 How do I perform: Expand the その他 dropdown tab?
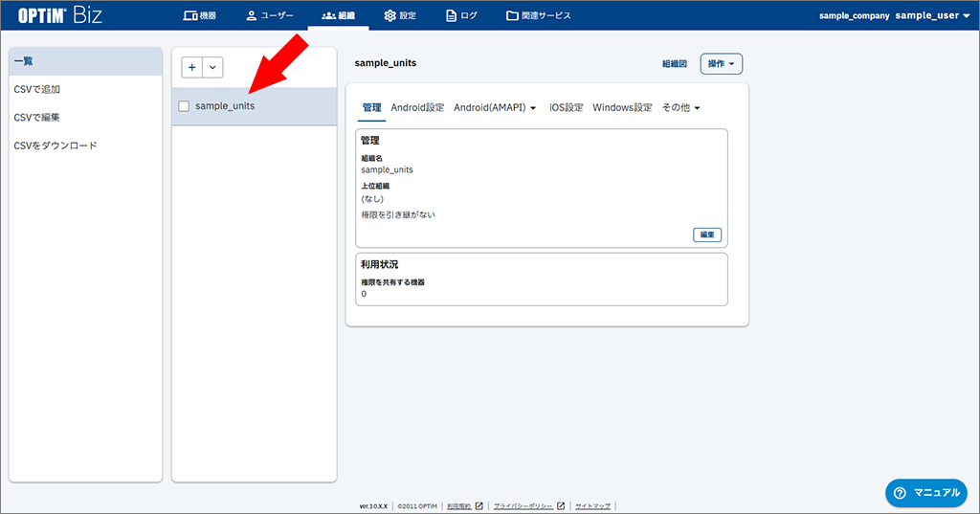click(680, 108)
